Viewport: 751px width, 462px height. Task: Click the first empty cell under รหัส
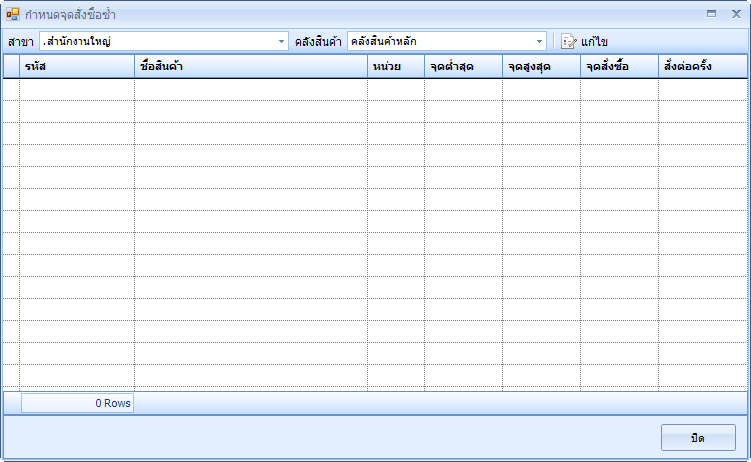point(76,89)
